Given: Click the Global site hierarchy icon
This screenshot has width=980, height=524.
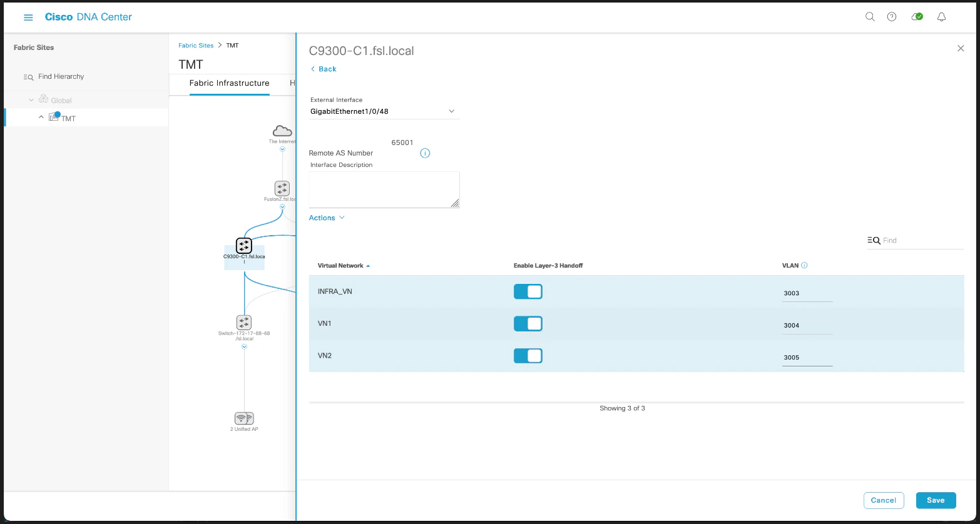Looking at the screenshot, I should [x=43, y=99].
